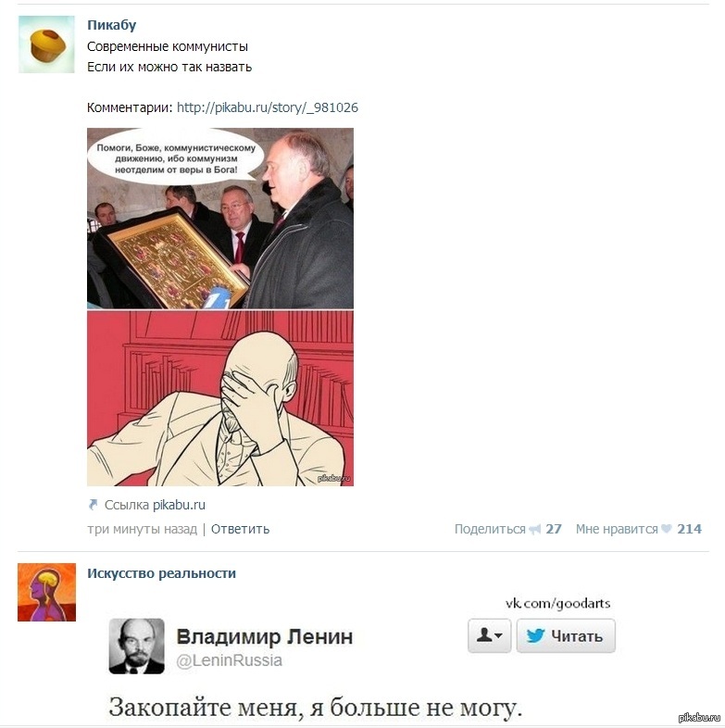This screenshot has width=725, height=728.
Task: Click the Поделиться share link
Action: pyautogui.click(x=490, y=529)
